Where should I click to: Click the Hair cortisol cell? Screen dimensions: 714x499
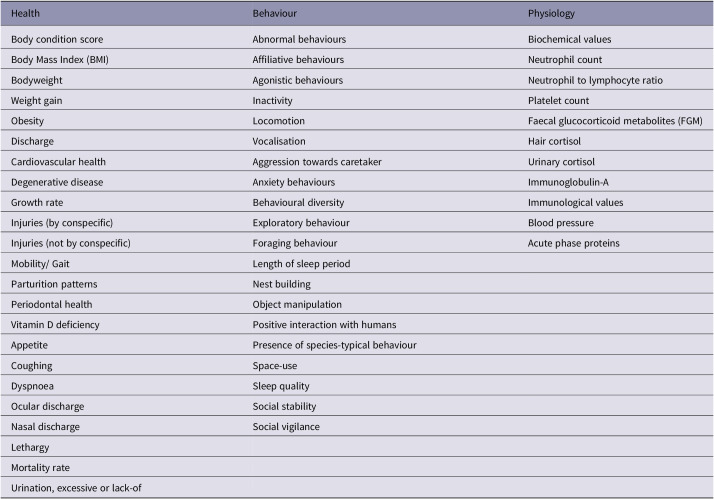(x=554, y=142)
